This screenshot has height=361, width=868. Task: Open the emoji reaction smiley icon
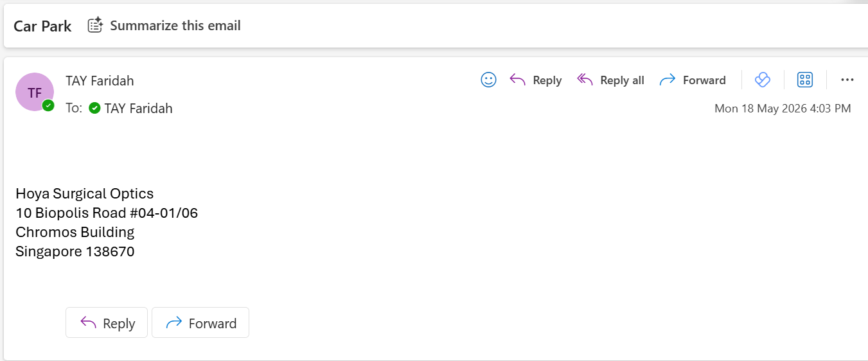tap(488, 80)
